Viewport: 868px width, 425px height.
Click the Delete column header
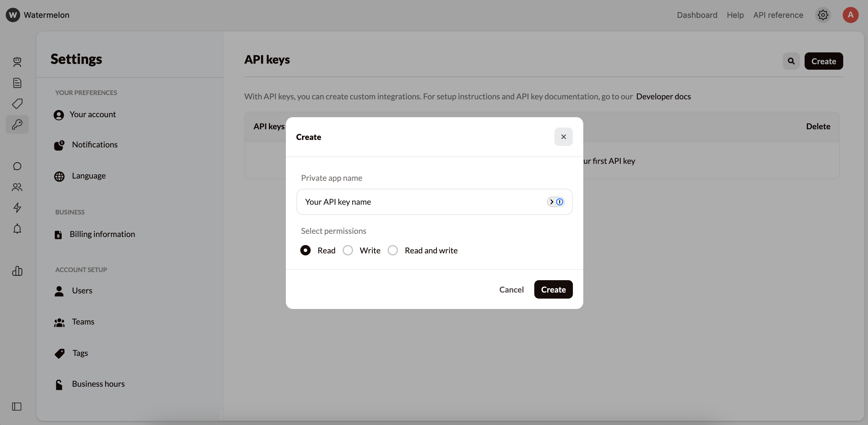(818, 126)
